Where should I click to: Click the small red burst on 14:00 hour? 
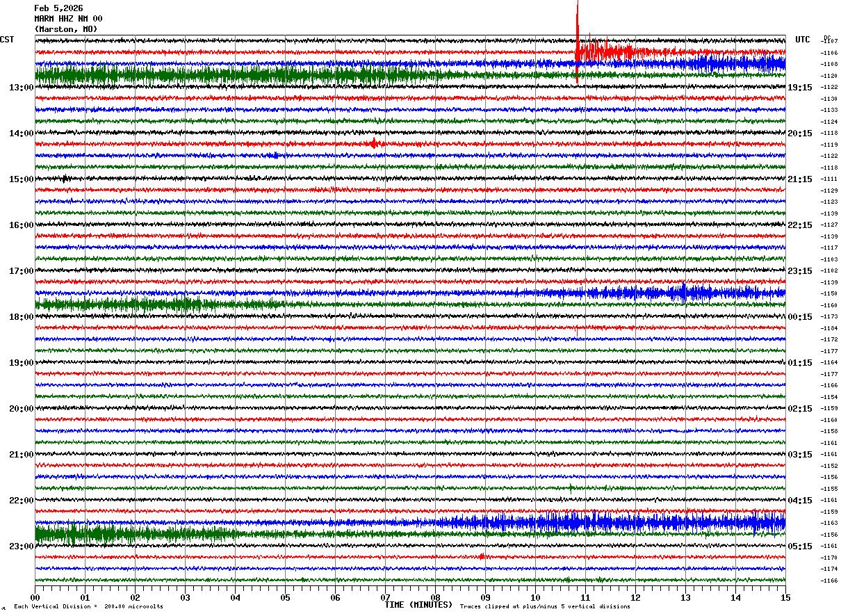point(374,144)
